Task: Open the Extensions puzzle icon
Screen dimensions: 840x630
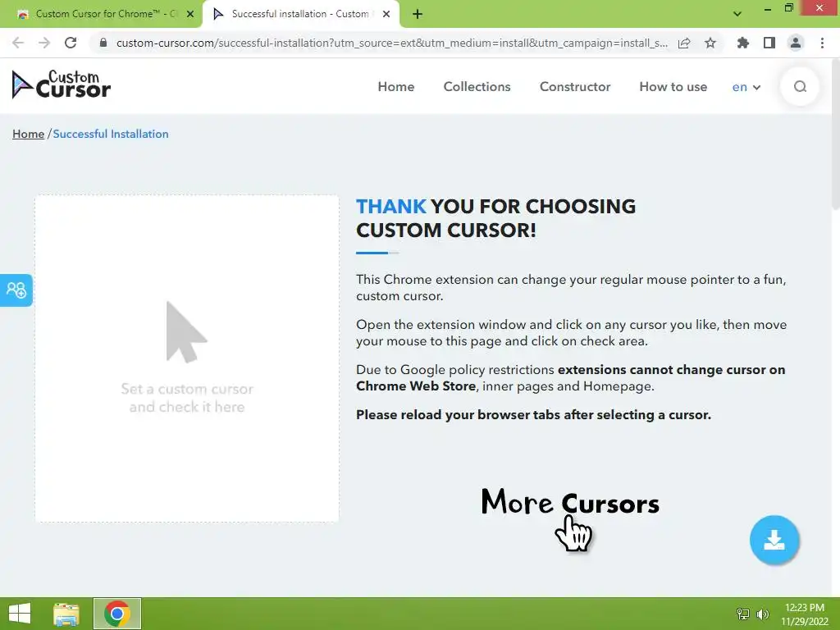Action: 743,43
